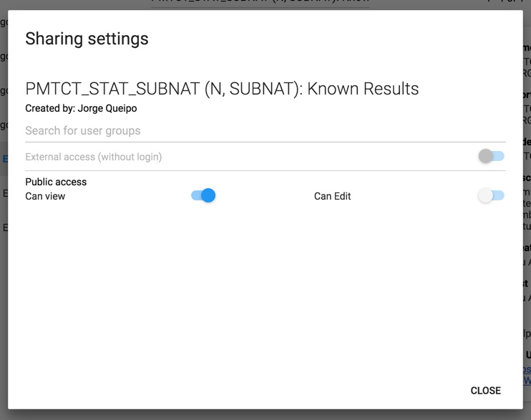Click the empty white area of the dialog body
531x420 pixels.
click(265, 301)
